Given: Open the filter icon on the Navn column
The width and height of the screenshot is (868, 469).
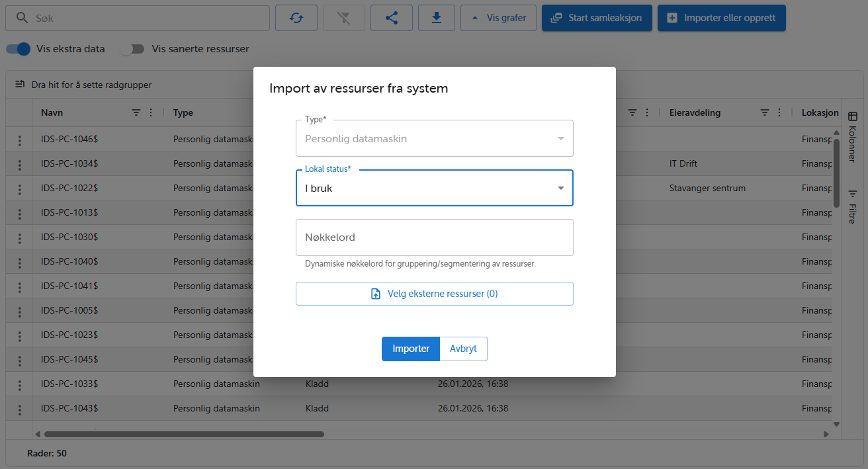Looking at the screenshot, I should 136,112.
